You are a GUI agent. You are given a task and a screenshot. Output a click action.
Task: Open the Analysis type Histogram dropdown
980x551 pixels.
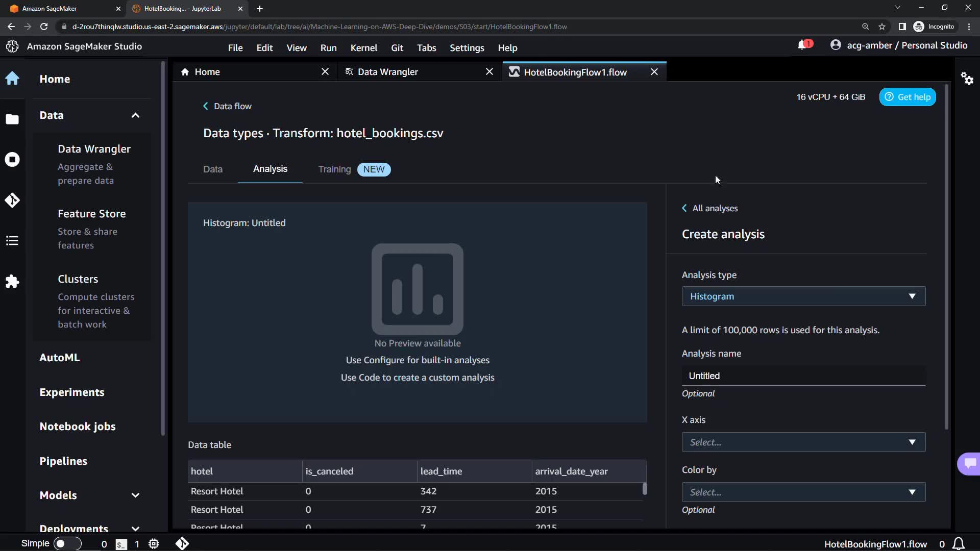tap(803, 296)
